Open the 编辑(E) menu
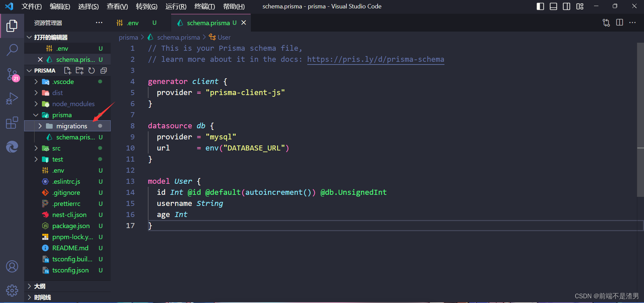 [x=60, y=6]
